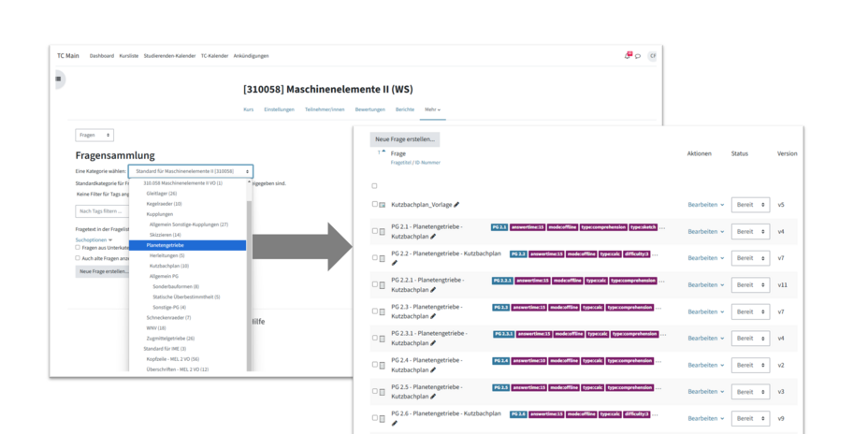Switch to the Berichte tab
The height and width of the screenshot is (434, 868).
pyautogui.click(x=405, y=109)
